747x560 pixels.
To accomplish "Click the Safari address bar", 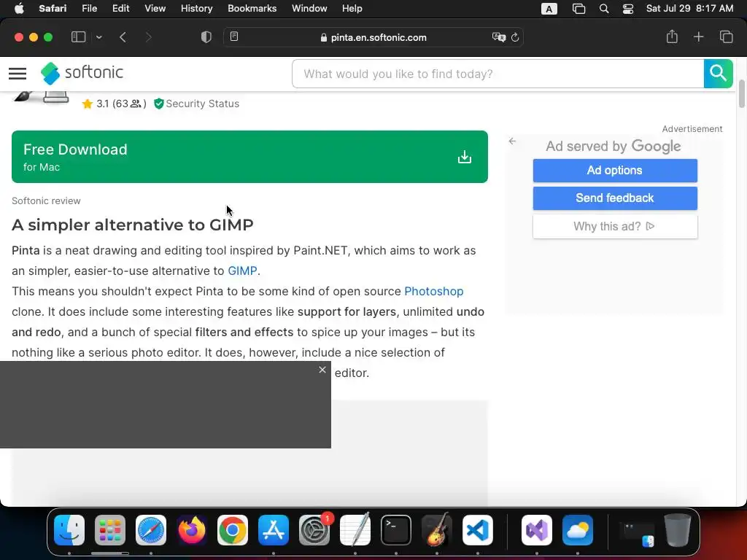I will (373, 37).
